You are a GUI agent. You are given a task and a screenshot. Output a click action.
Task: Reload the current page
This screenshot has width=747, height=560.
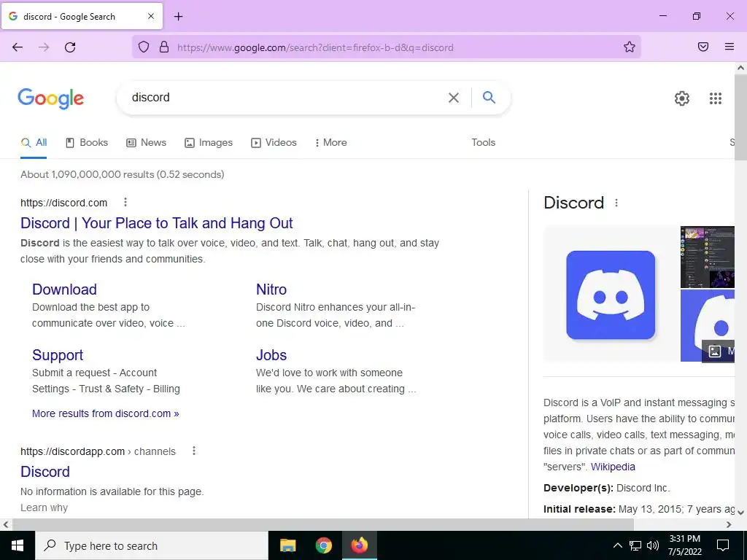[70, 47]
